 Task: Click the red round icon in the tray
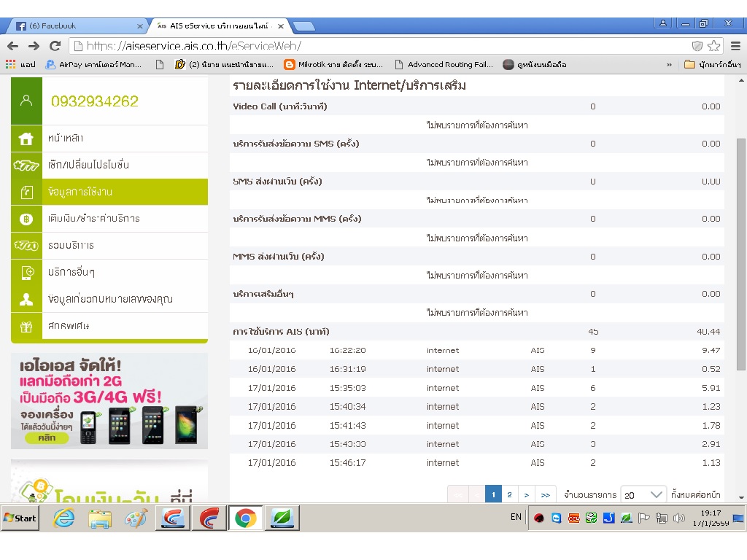point(539,518)
